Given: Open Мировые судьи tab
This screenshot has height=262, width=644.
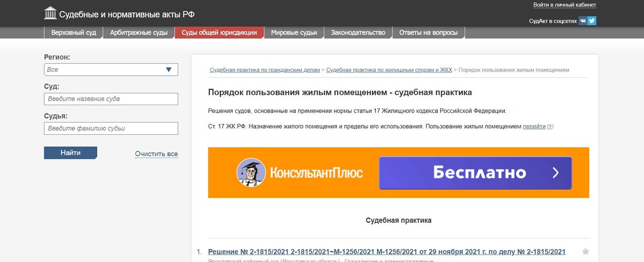Looking at the screenshot, I should tap(294, 33).
